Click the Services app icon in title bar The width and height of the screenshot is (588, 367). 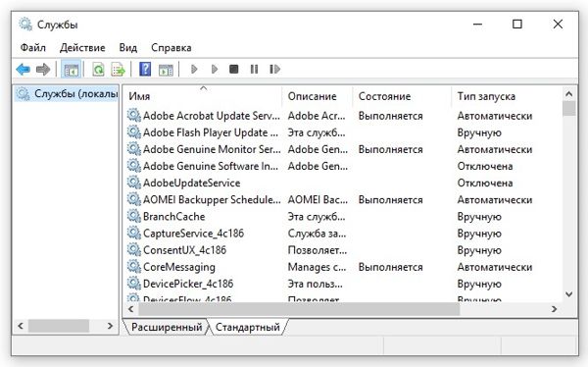tap(25, 25)
